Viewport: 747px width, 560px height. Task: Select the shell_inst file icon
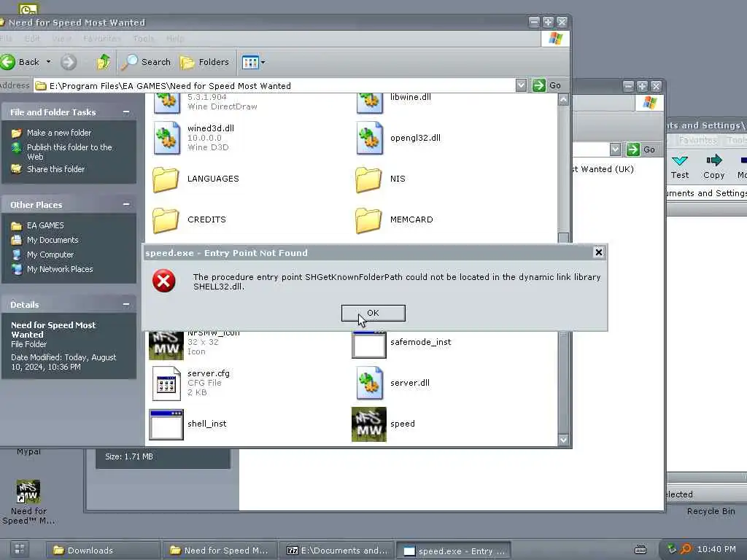(166, 424)
